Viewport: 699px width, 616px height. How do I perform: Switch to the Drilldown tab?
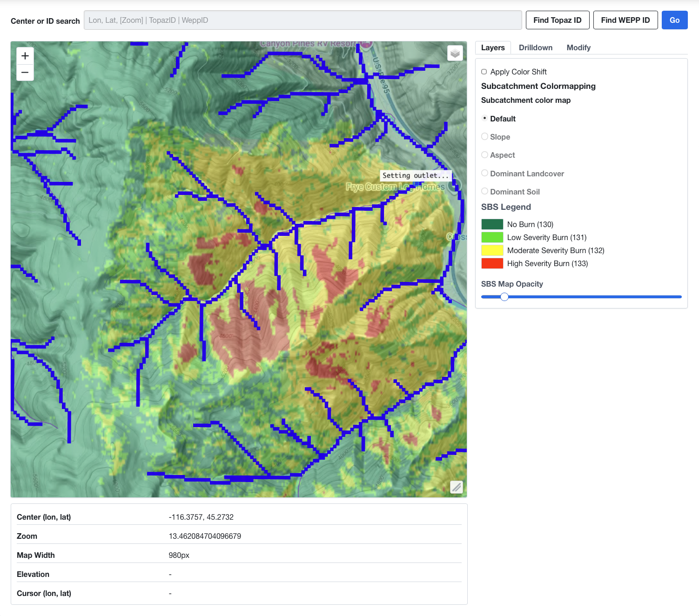coord(535,47)
